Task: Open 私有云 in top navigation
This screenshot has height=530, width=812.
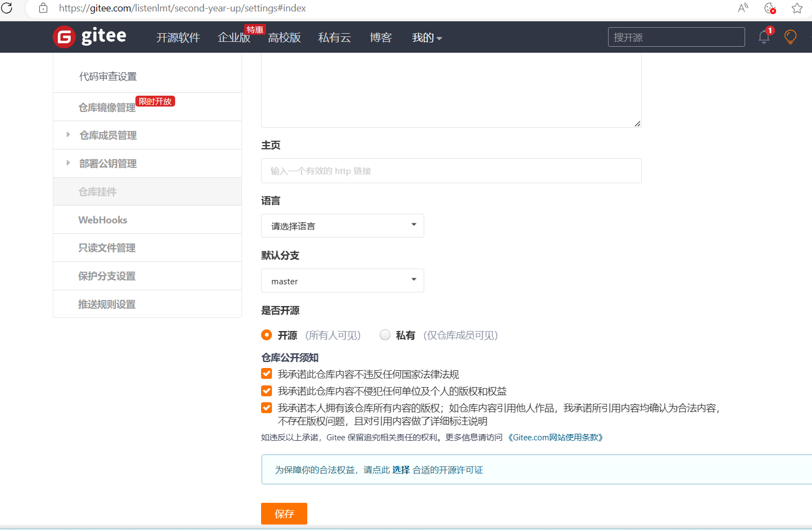Action: (334, 38)
